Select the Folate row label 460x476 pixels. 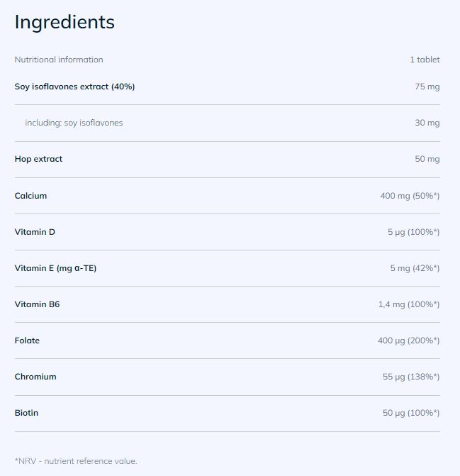point(27,341)
